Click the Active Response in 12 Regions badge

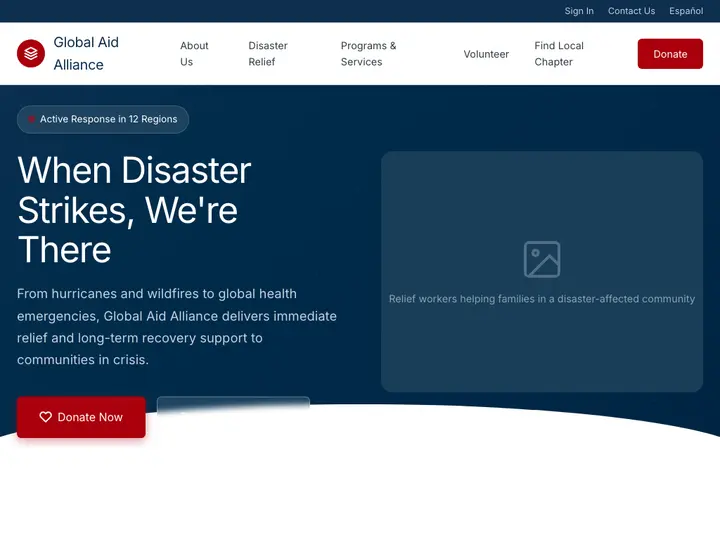(x=103, y=119)
